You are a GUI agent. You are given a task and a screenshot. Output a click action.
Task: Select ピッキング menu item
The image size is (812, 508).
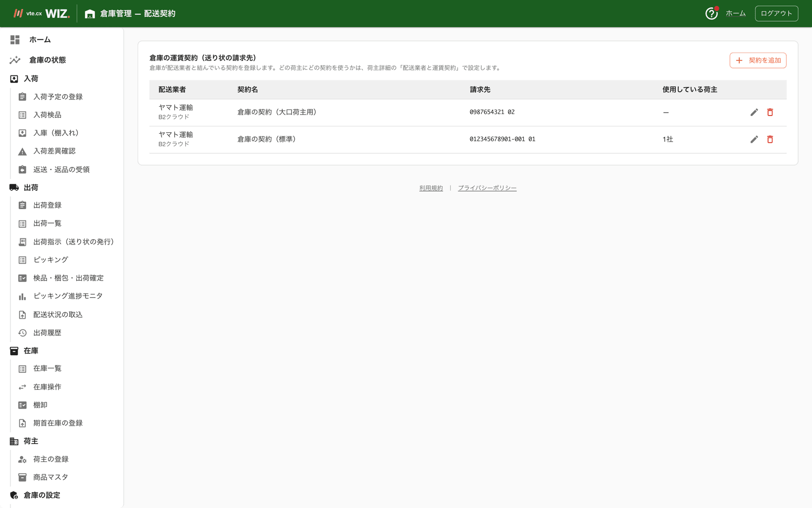pos(51,260)
